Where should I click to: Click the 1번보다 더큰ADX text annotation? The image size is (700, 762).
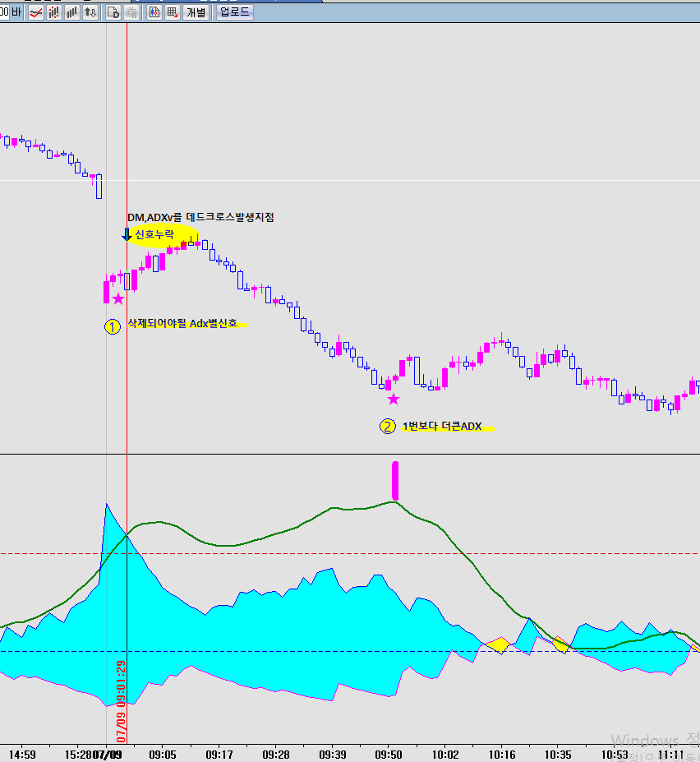(442, 427)
